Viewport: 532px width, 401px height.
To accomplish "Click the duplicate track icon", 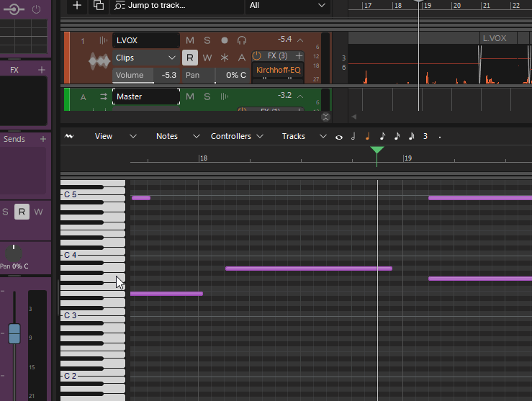I will point(99,6).
